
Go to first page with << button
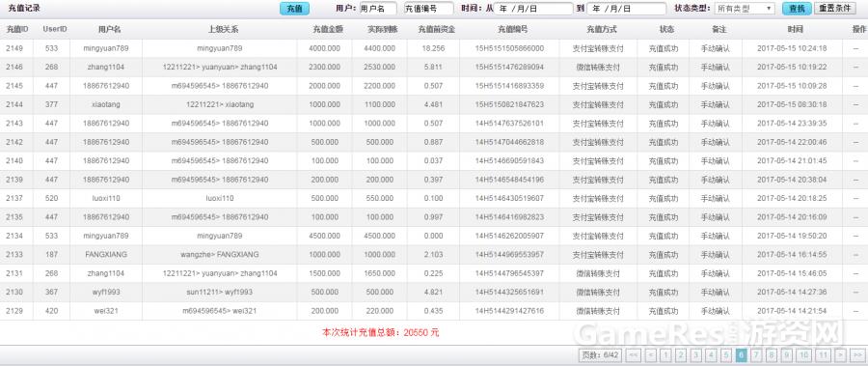pos(634,355)
